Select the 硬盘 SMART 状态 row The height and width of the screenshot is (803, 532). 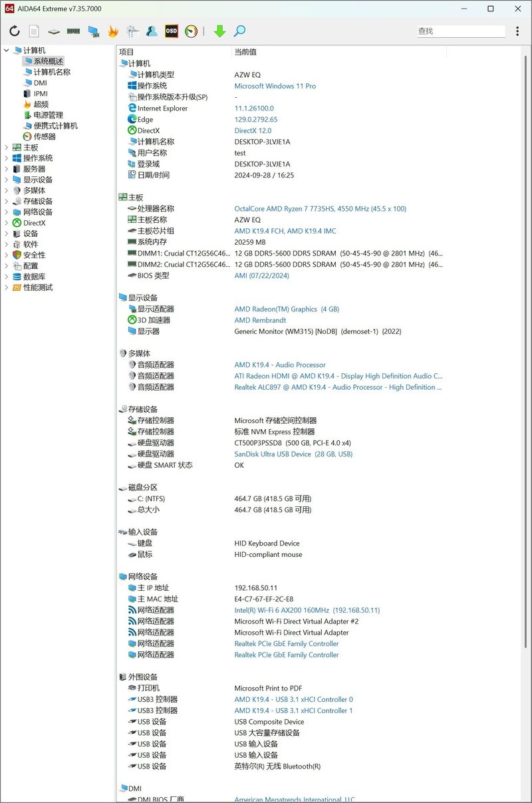point(281,465)
